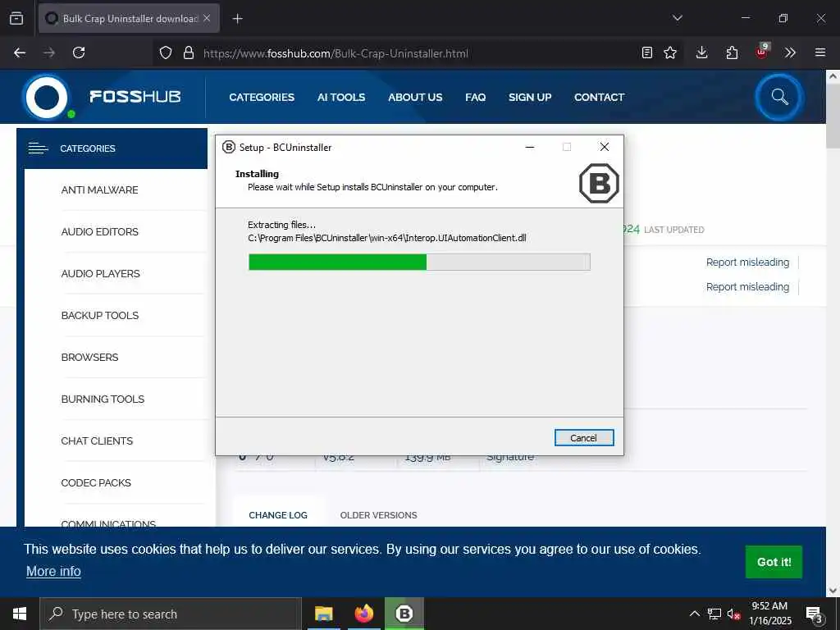Open SIGN UP navigation item
This screenshot has width=840, height=630.
(x=530, y=98)
